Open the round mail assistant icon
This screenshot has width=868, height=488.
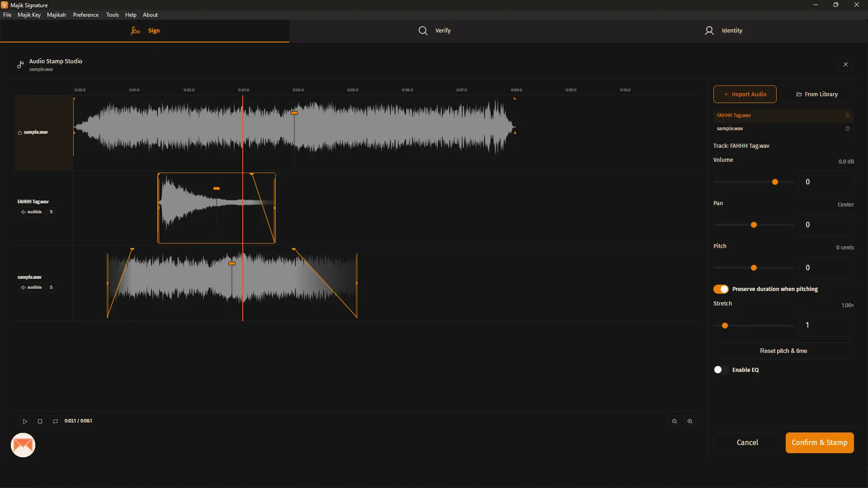[23, 445]
